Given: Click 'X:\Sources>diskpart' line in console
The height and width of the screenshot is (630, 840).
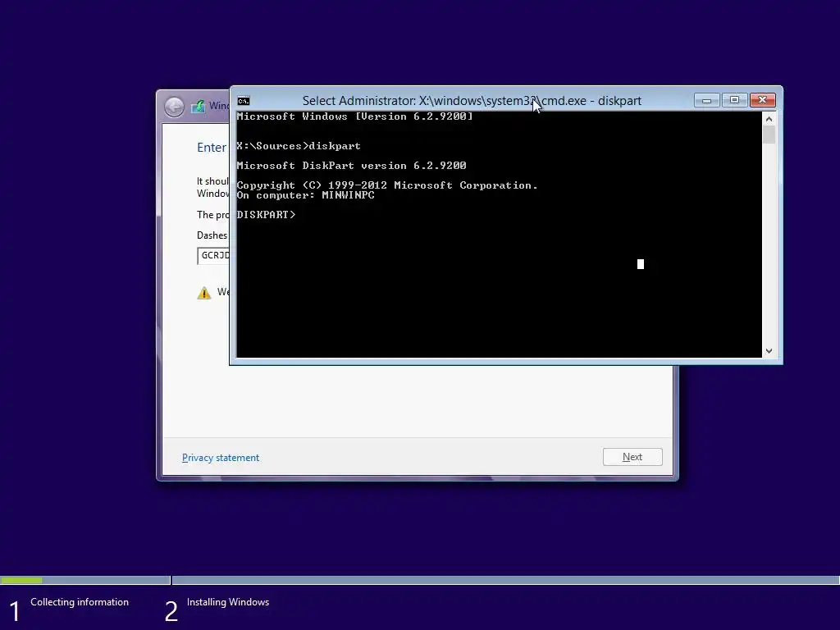Looking at the screenshot, I should tap(299, 146).
